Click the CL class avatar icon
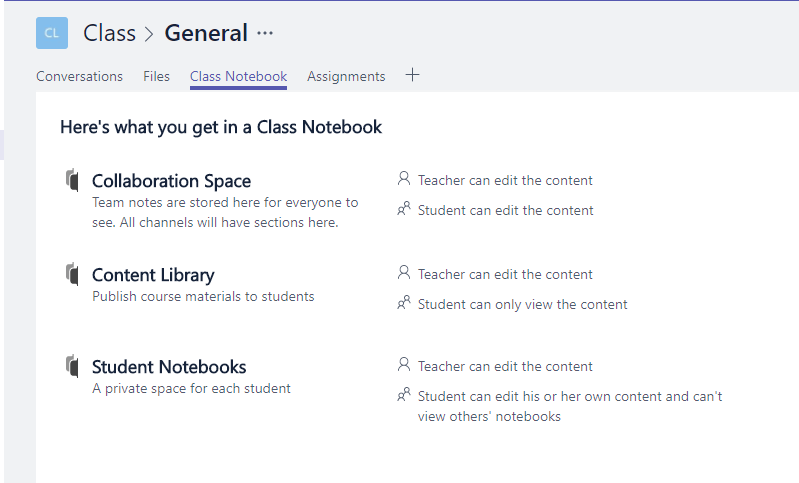Viewport: 799px width, 483px height. coord(52,33)
